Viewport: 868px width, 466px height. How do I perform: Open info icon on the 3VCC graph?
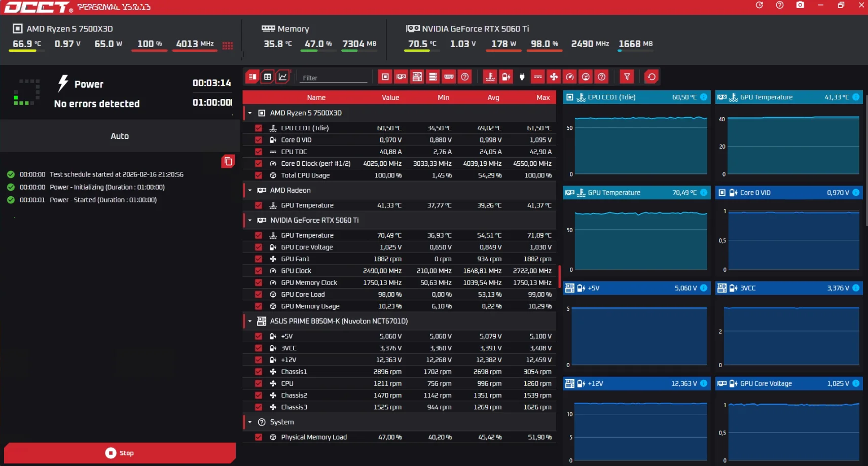pyautogui.click(x=856, y=288)
